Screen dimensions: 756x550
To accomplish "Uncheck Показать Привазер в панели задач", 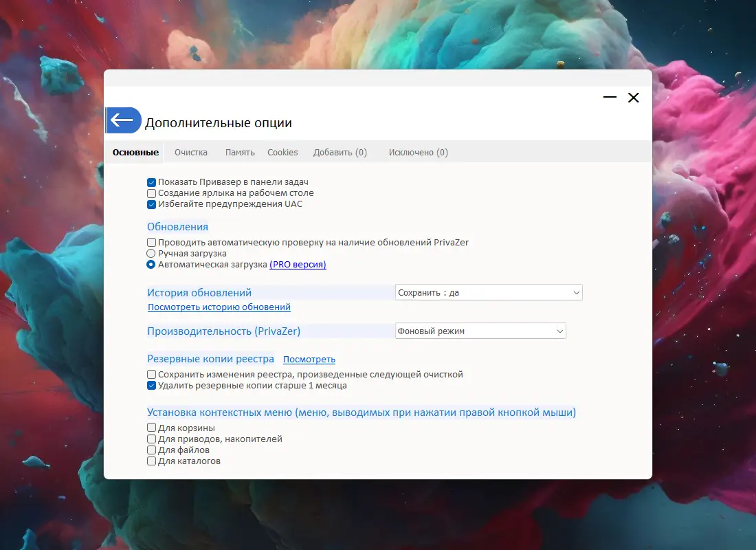I will click(x=151, y=182).
